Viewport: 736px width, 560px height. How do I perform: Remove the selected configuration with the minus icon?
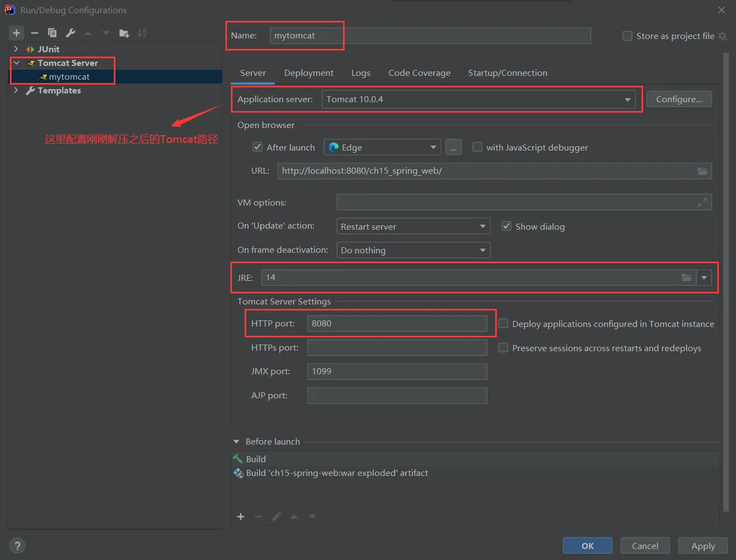click(x=35, y=33)
